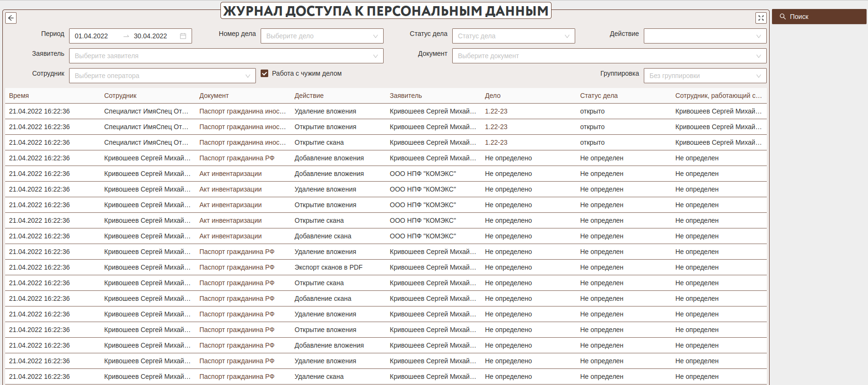Click the Действие column header
Image resolution: width=868 pixels, height=385 pixels.
click(x=309, y=96)
